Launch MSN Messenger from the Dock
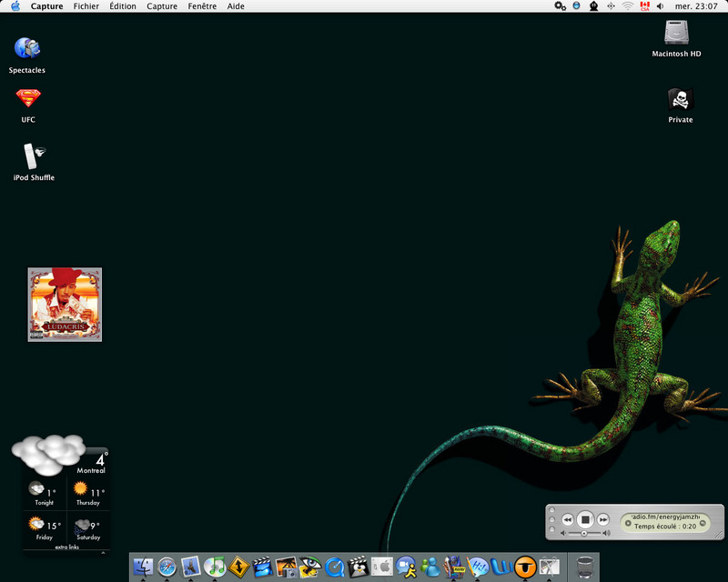The height and width of the screenshot is (582, 728). (x=430, y=567)
